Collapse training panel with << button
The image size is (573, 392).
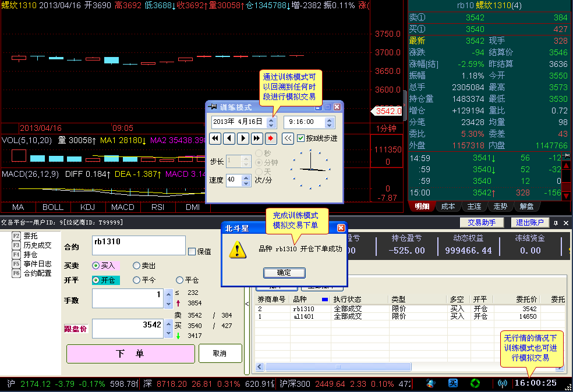click(288, 138)
